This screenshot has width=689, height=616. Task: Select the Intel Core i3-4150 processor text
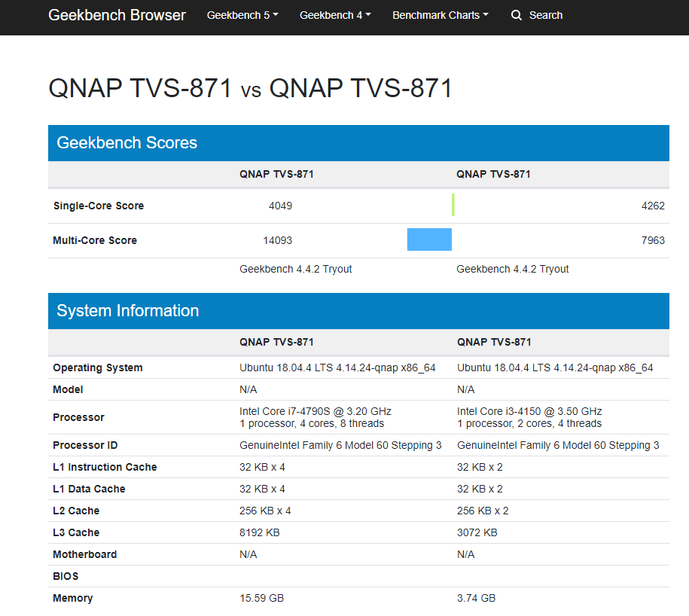coord(529,411)
